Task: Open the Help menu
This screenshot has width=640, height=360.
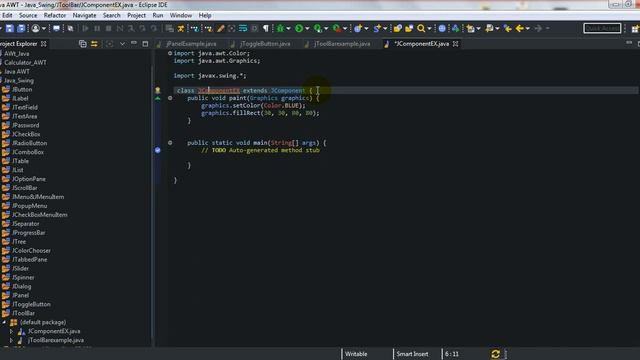Action: click(205, 16)
